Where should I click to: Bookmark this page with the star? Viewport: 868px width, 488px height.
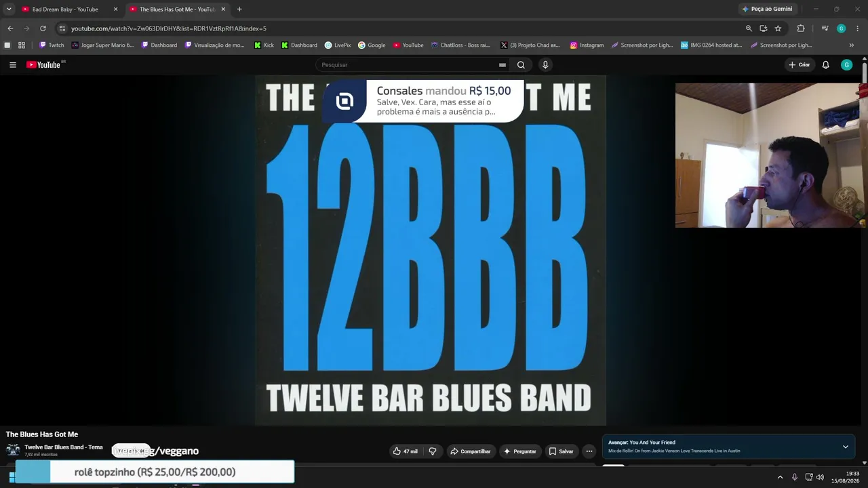778,28
